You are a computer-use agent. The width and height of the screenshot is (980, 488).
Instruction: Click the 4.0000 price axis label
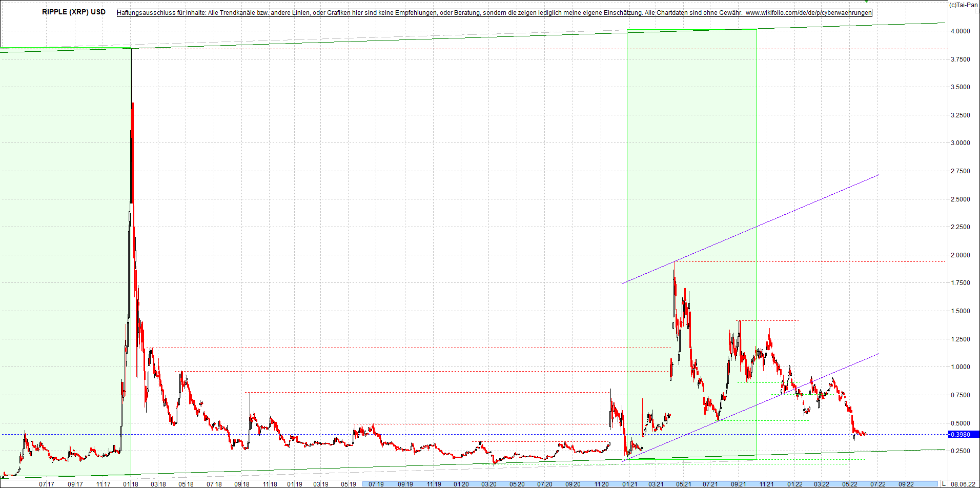tap(961, 31)
